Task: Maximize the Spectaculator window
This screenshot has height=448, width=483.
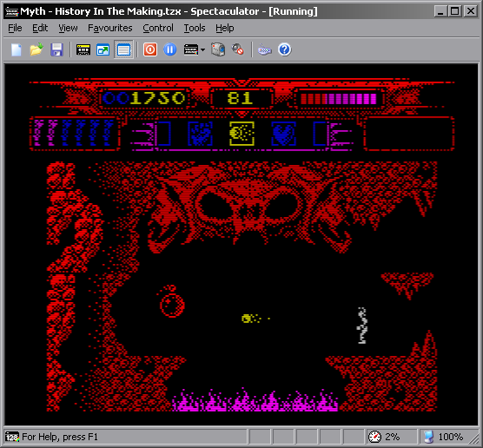Action: point(454,11)
